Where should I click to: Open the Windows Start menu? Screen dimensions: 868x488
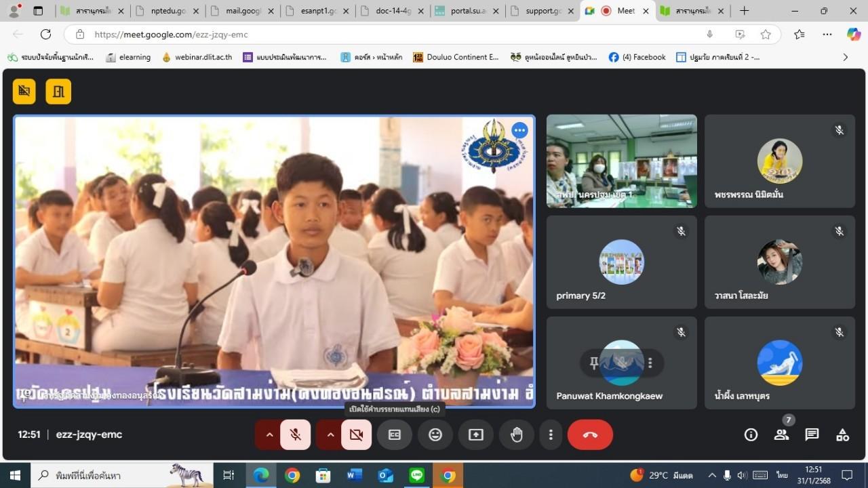point(15,475)
